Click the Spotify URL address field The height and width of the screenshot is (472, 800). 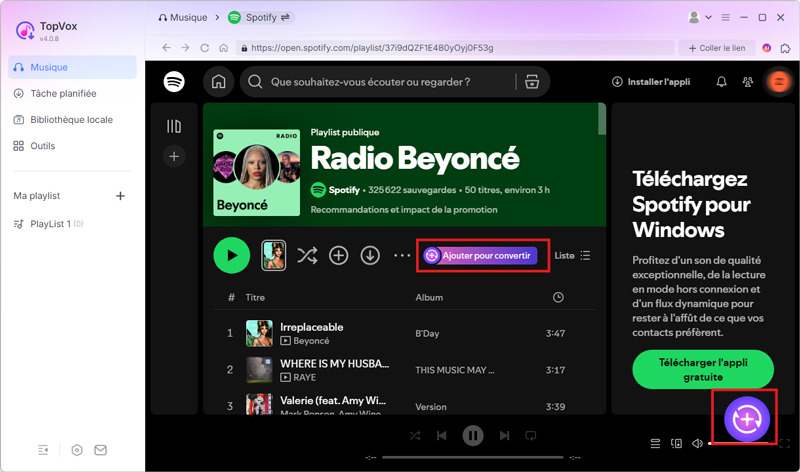pos(455,48)
